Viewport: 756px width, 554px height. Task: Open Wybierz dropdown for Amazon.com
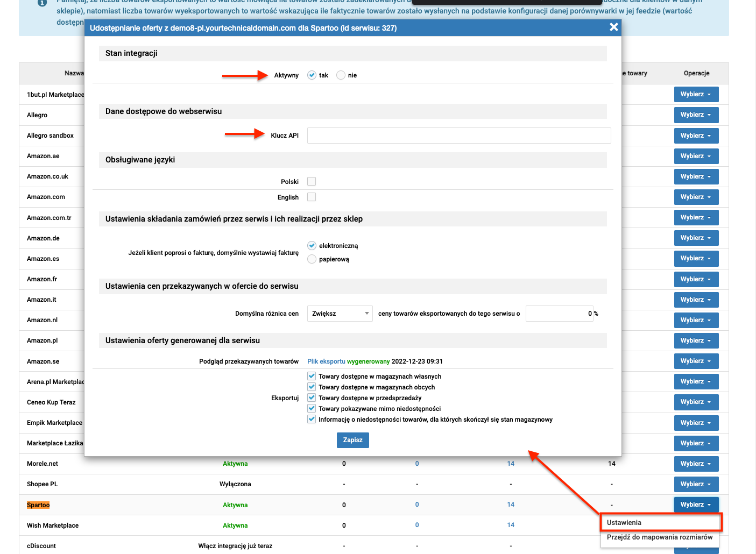point(696,197)
